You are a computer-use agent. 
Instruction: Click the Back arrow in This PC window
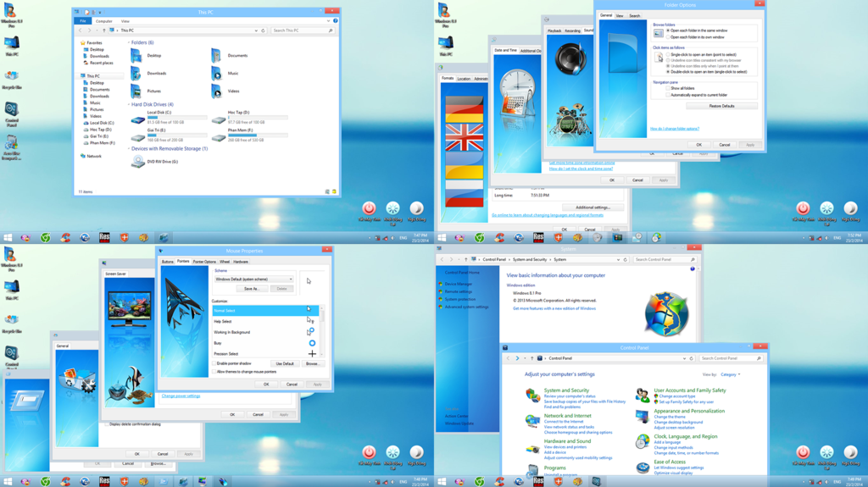[81, 30]
